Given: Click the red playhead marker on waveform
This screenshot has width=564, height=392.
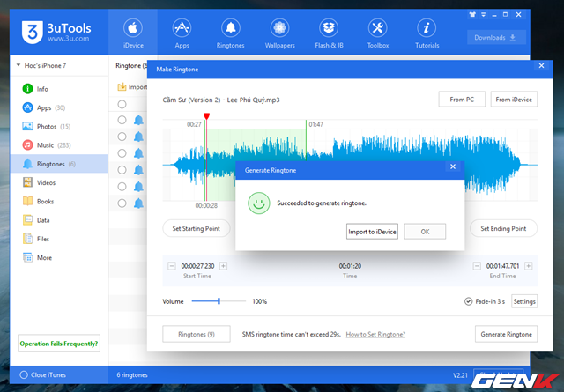Looking at the screenshot, I should click(x=206, y=116).
